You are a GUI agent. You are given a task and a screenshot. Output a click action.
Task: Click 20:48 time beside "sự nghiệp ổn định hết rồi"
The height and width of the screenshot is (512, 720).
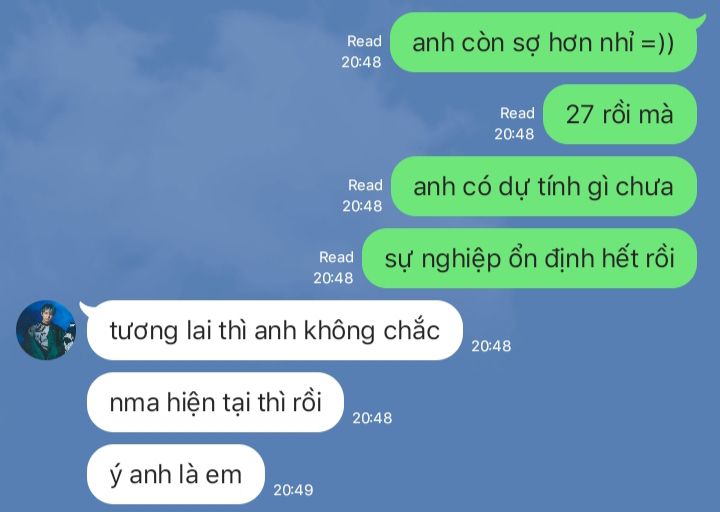coord(333,278)
